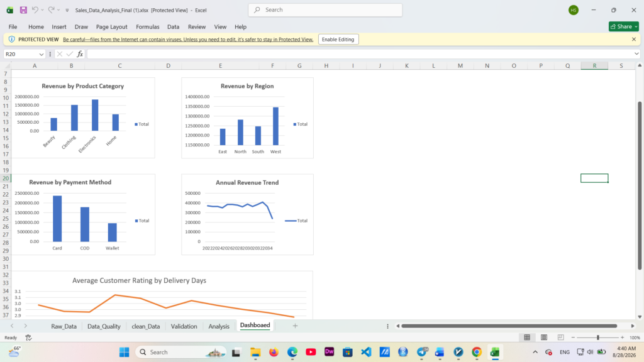Viewport: 644px width, 362px height.
Task: Click the Protected View shield icon
Action: point(11,40)
